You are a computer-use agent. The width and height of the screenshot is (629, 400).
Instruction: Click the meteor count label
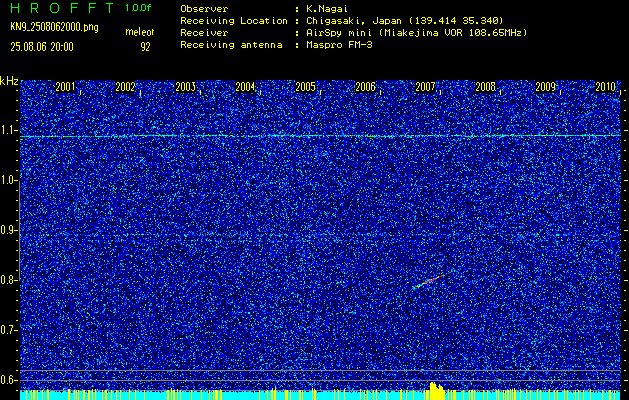coord(140,32)
